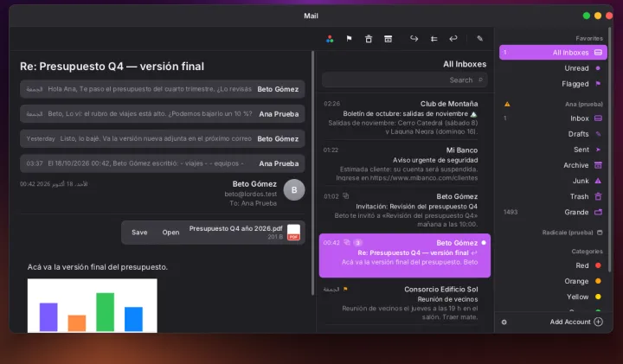Forward the message with the forward arrow
623x364 pixels.
pyautogui.click(x=414, y=39)
